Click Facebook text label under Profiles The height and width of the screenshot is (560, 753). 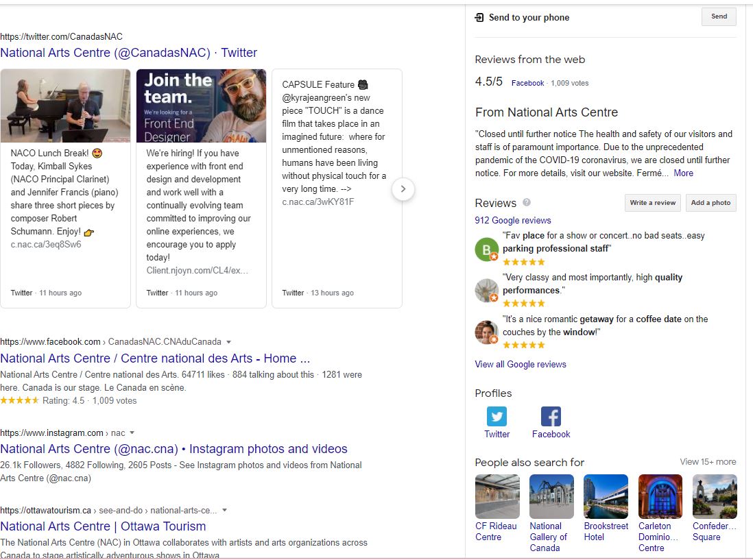coord(551,435)
